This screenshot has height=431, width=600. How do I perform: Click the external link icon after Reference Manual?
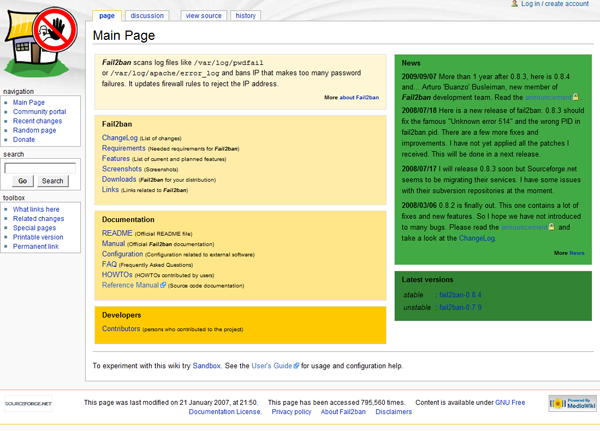(163, 285)
